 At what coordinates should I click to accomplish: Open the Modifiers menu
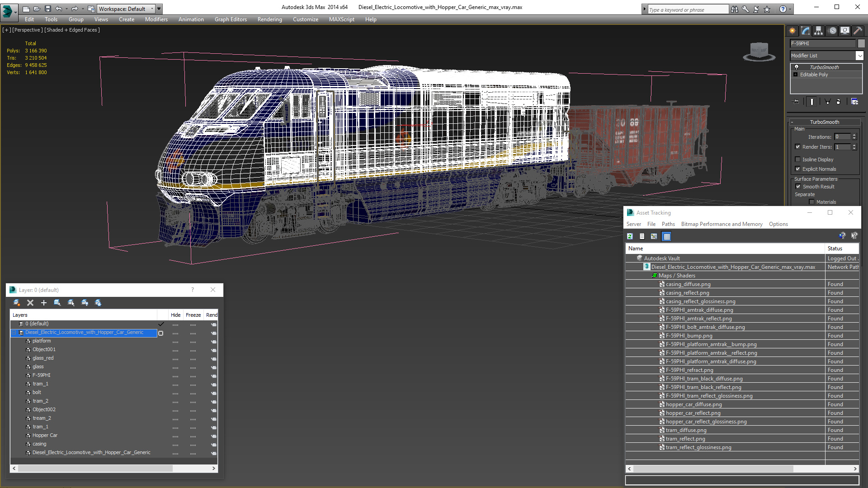pos(156,19)
